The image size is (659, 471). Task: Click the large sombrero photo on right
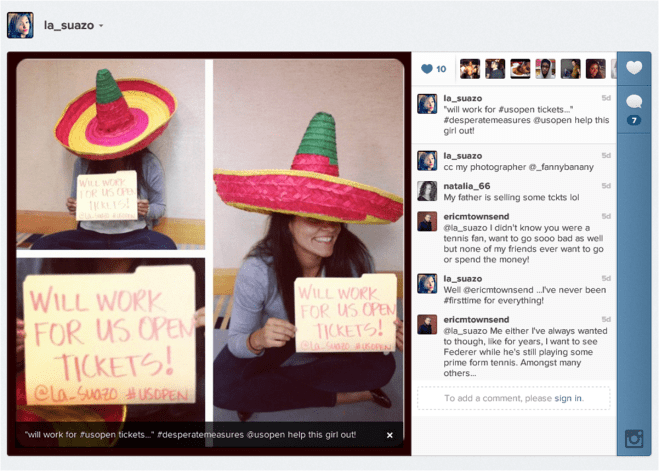pos(308,240)
